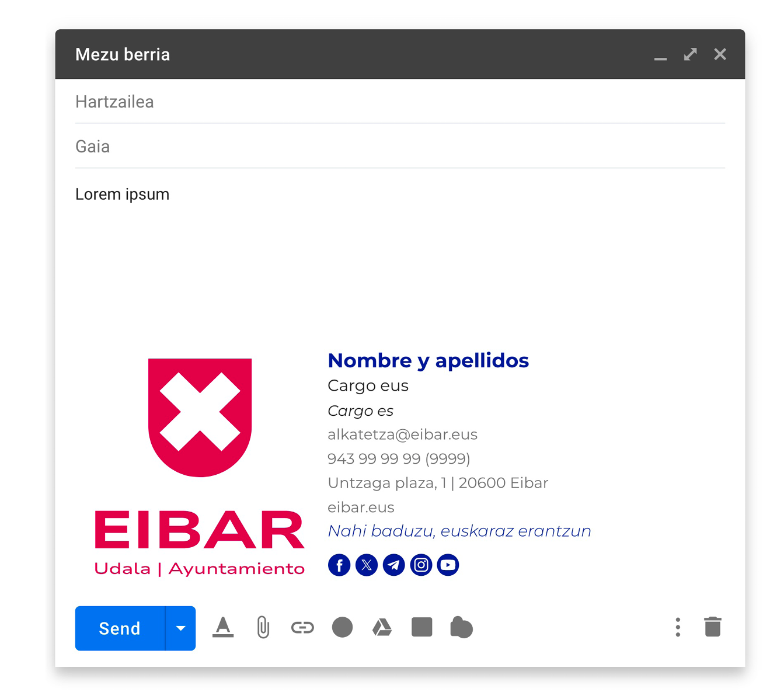
Task: Discard the draft with the trash icon
Action: (713, 627)
